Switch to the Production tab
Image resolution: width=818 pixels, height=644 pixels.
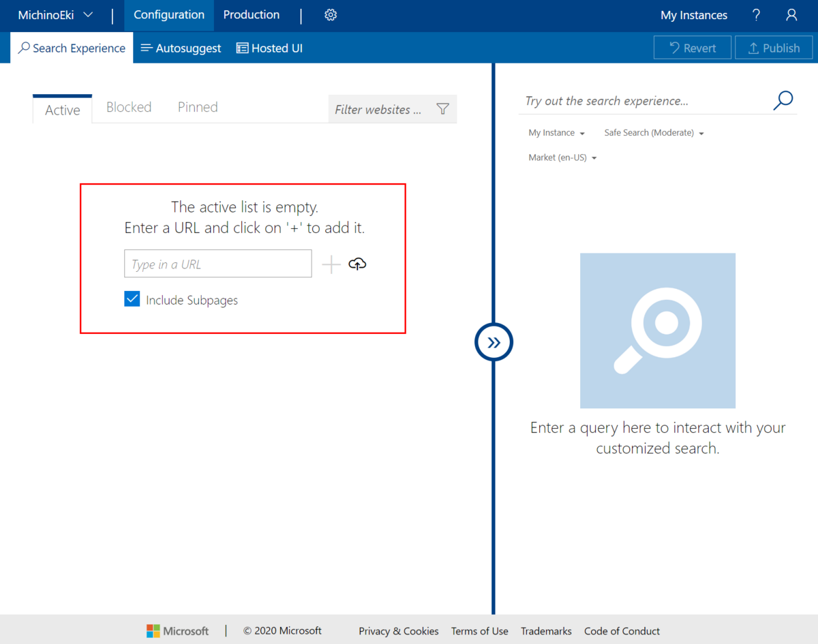[x=252, y=15]
